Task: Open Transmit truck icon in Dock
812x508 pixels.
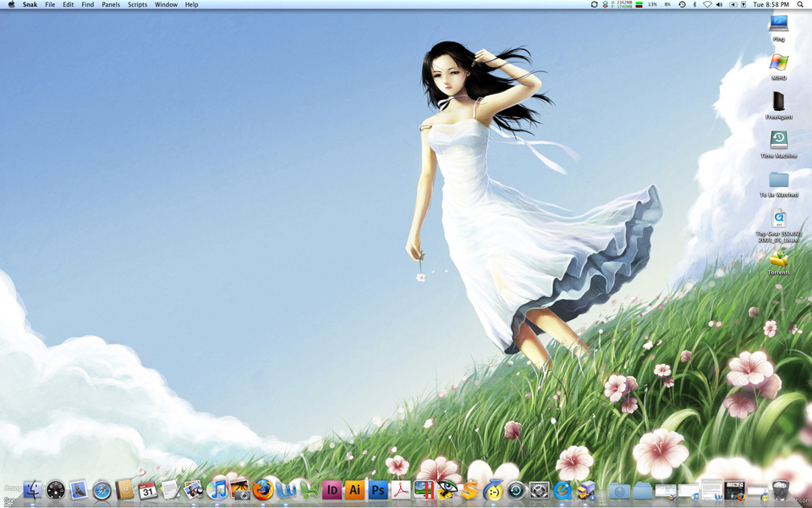Action: pos(585,490)
